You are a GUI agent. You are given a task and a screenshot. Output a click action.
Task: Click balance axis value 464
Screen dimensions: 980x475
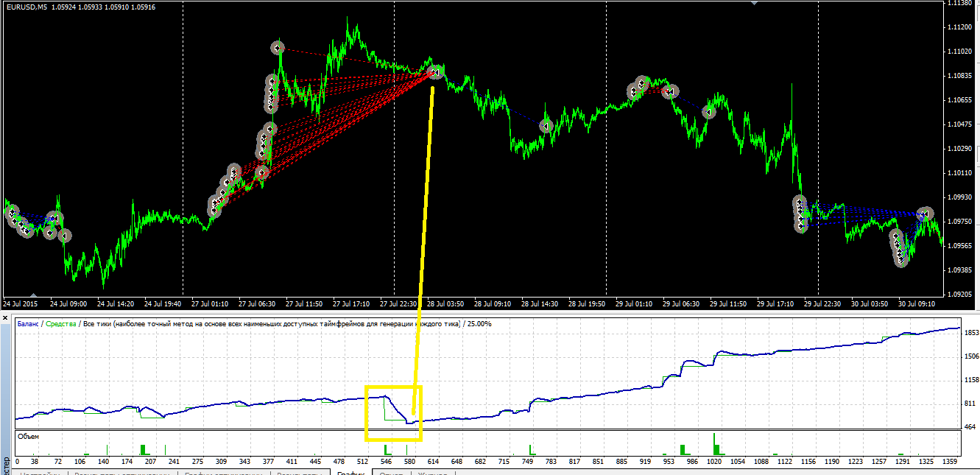(971, 427)
